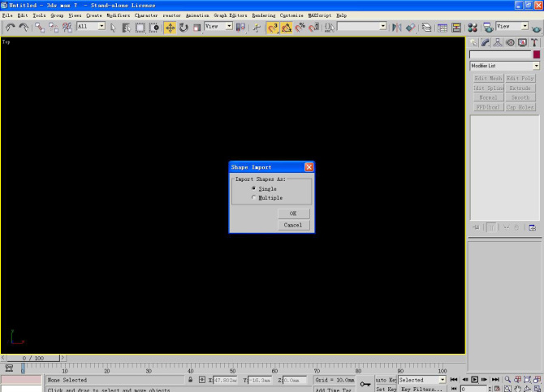Viewport: 544px width, 392px height.
Task: Switch to the Modify panel tab
Action: tap(486, 43)
